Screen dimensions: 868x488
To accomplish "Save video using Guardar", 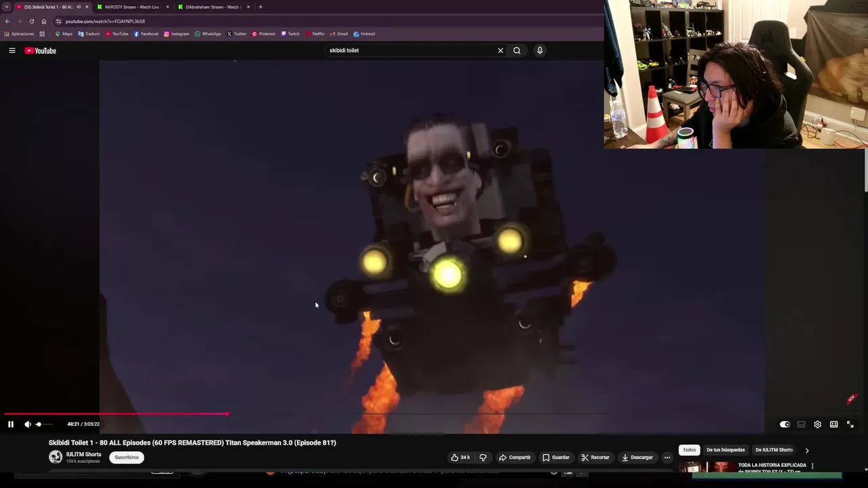I will tap(555, 457).
